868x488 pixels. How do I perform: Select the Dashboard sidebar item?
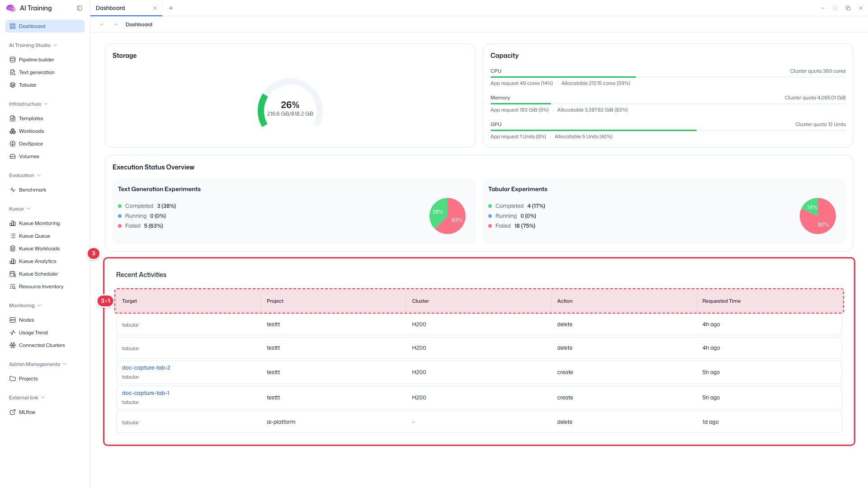point(45,26)
